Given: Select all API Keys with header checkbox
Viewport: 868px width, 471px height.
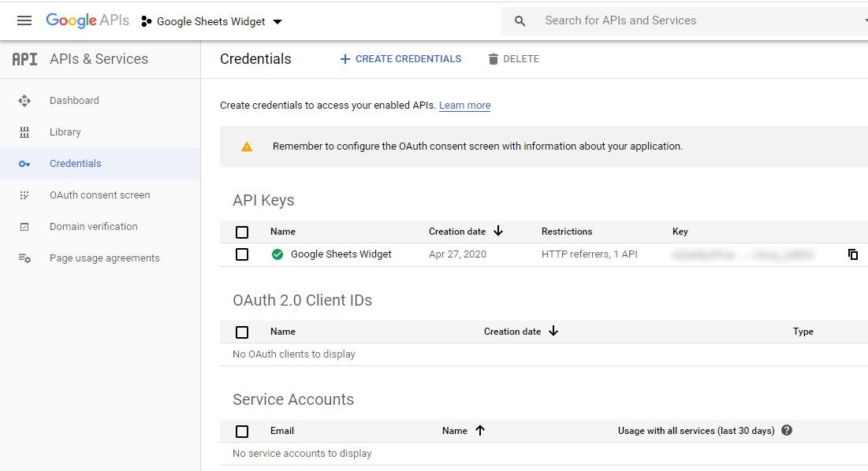Looking at the screenshot, I should point(242,232).
